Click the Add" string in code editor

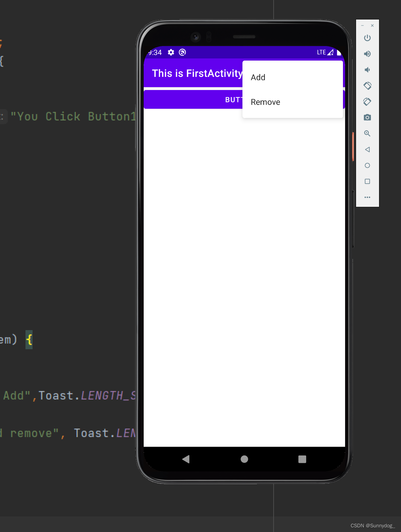(x=17, y=395)
